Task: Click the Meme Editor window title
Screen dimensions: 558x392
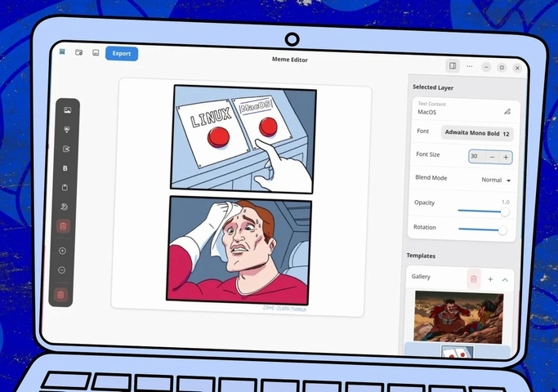Action: [290, 60]
